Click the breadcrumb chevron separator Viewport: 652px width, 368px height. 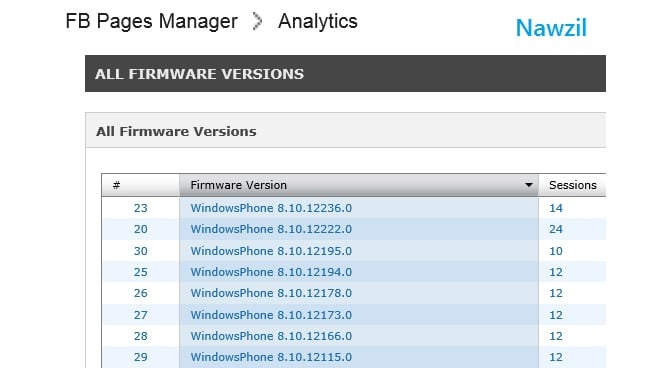[x=257, y=21]
